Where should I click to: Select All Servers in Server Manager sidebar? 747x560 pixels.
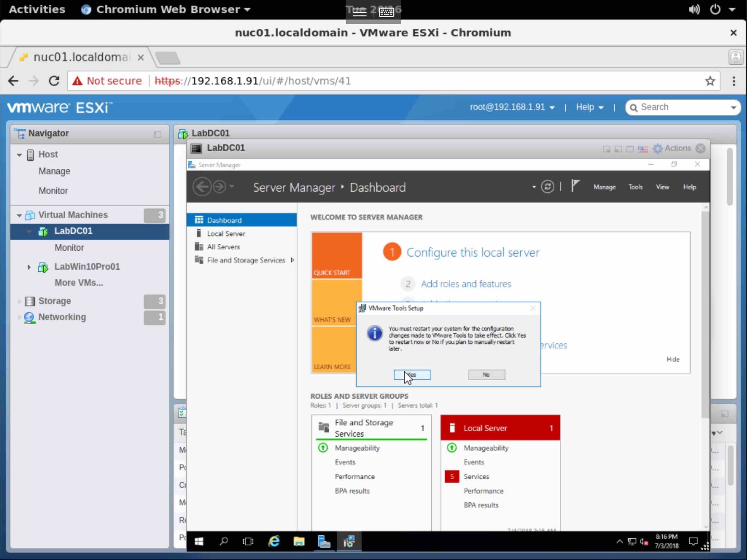click(x=242, y=247)
